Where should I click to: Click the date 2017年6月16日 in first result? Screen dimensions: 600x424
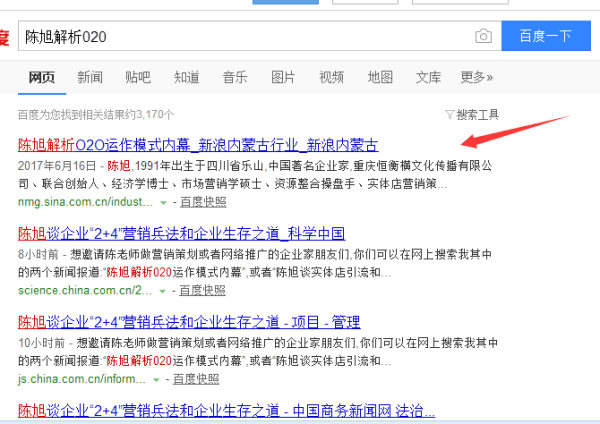pos(57,166)
